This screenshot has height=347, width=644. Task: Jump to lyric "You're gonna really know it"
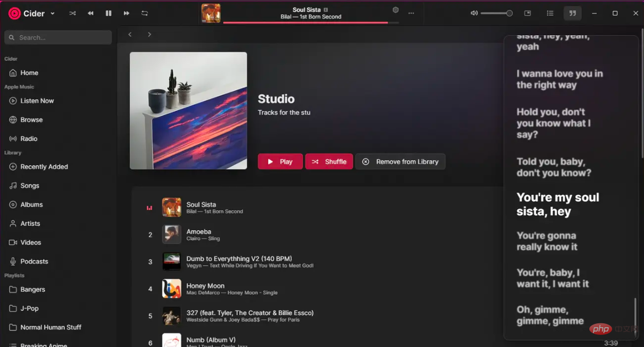tap(546, 241)
